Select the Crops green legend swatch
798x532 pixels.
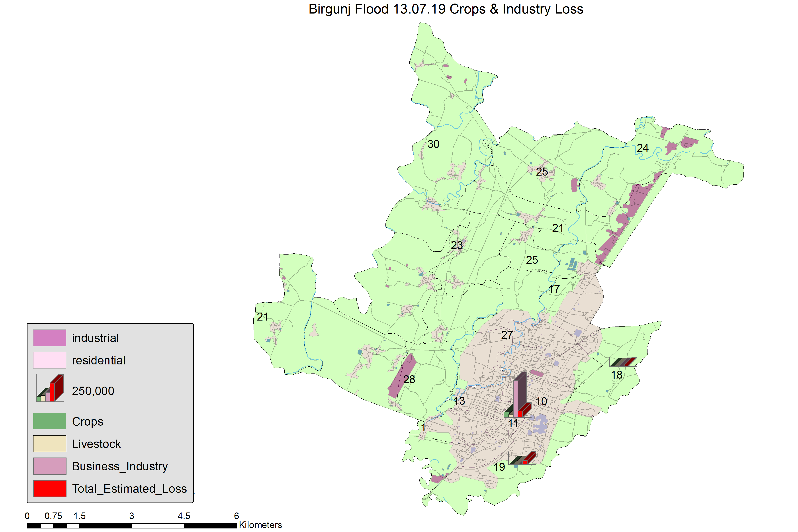(49, 421)
